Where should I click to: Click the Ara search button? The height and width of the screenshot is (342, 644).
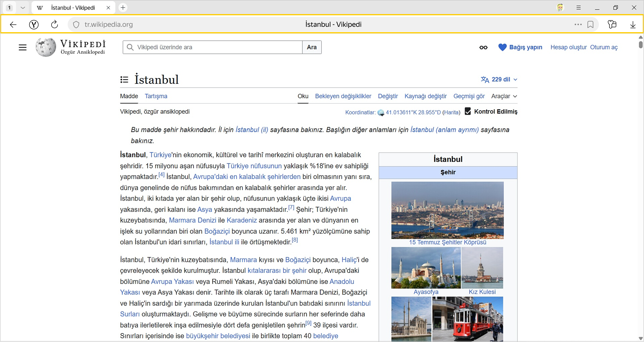tap(312, 47)
